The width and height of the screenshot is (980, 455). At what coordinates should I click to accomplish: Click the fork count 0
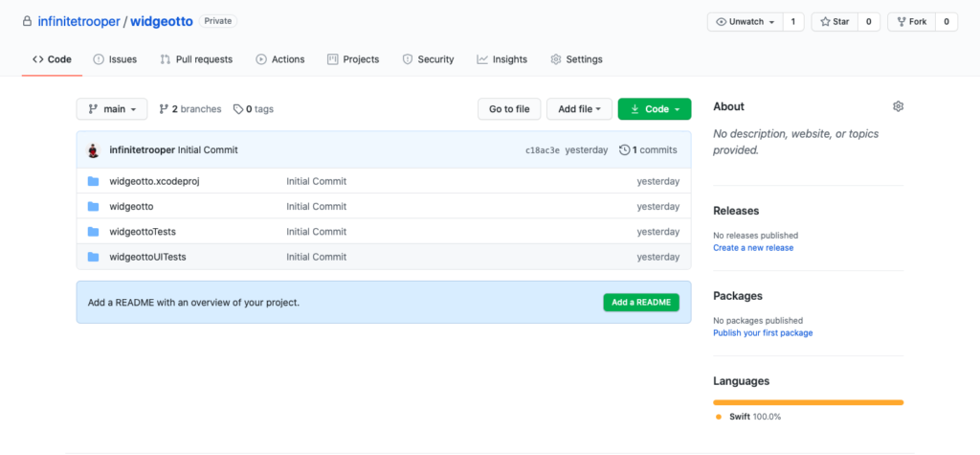(947, 22)
